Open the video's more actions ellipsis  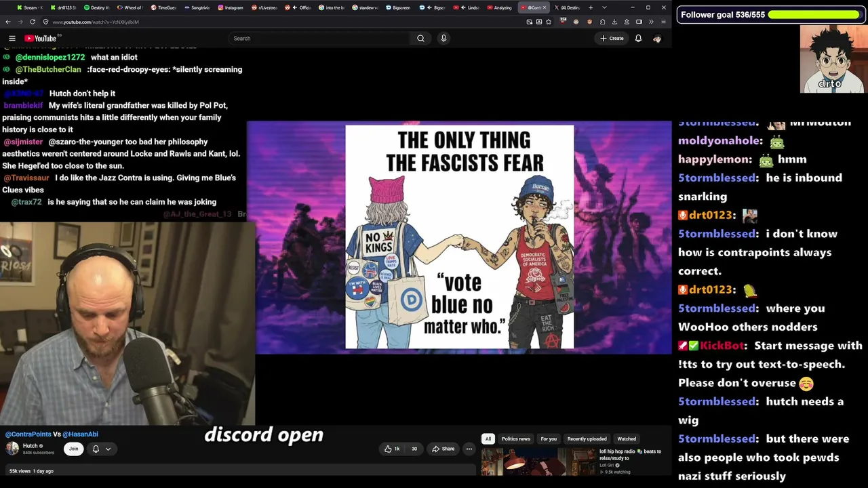tap(469, 449)
